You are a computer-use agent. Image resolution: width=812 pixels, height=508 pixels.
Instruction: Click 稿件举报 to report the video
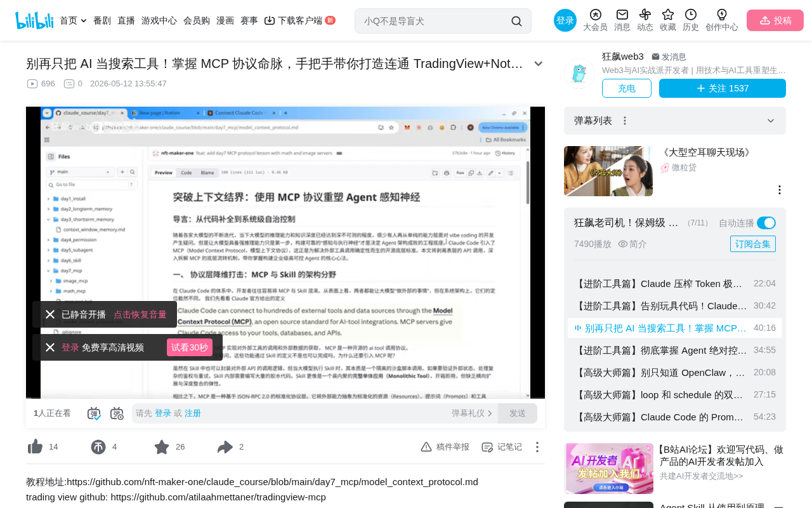pyautogui.click(x=445, y=447)
